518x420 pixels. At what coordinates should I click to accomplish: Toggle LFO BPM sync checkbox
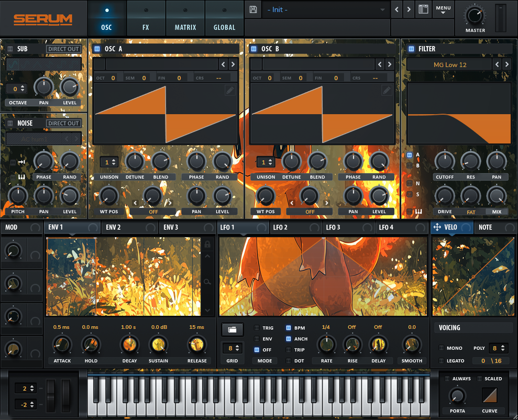tap(289, 328)
